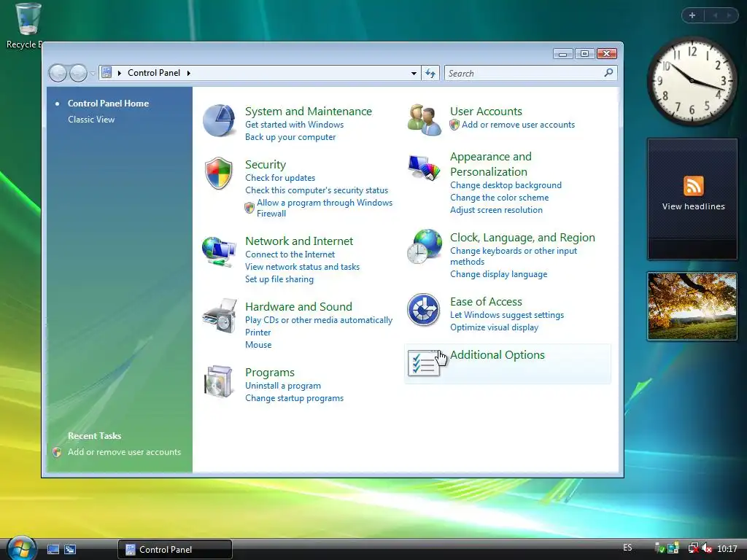Click Add or remove user accounts in the User Accounts category

click(x=518, y=125)
